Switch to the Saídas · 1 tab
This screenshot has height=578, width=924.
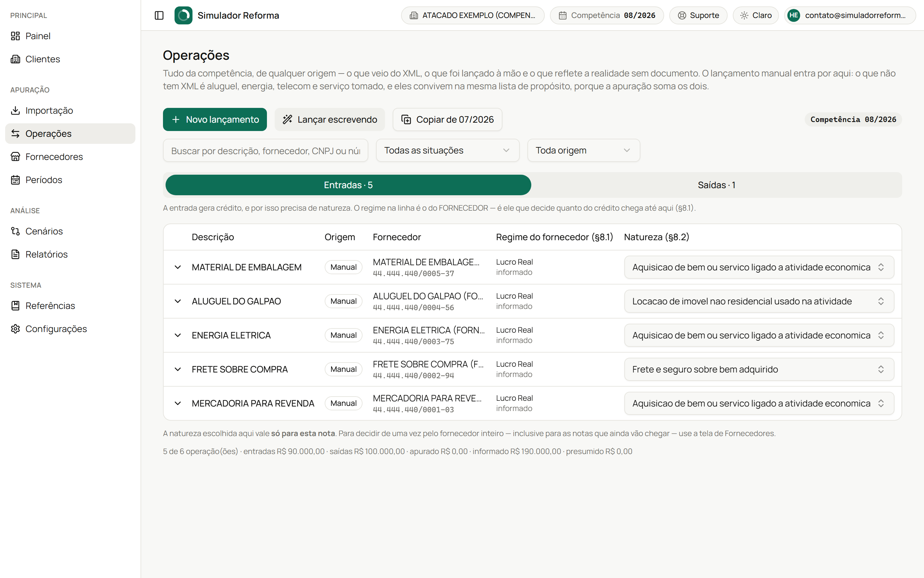click(x=716, y=185)
